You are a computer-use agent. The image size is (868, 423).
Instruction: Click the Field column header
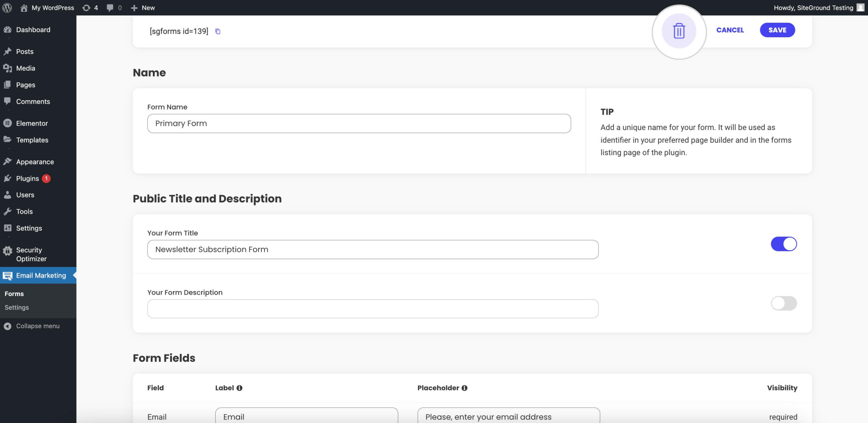click(x=156, y=388)
